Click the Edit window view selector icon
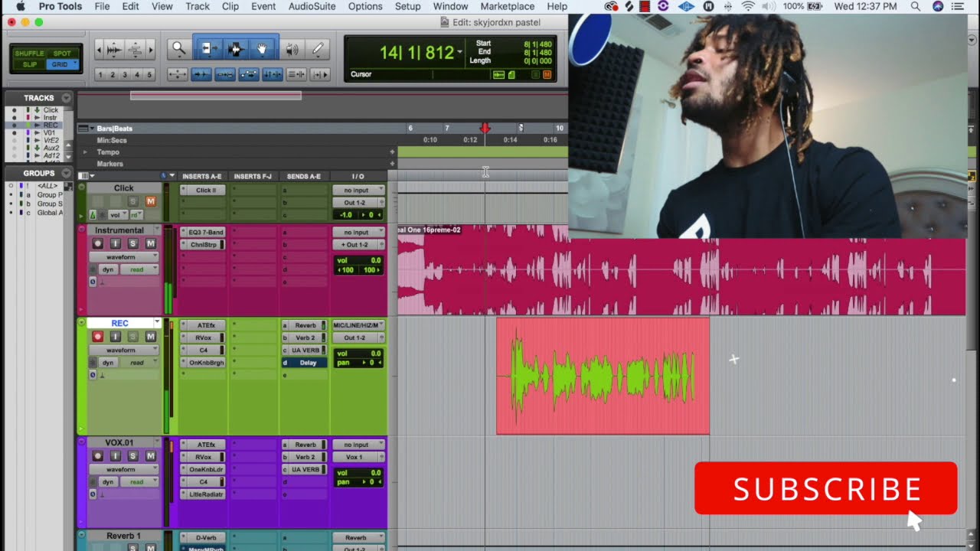980x551 pixels. pyautogui.click(x=83, y=176)
